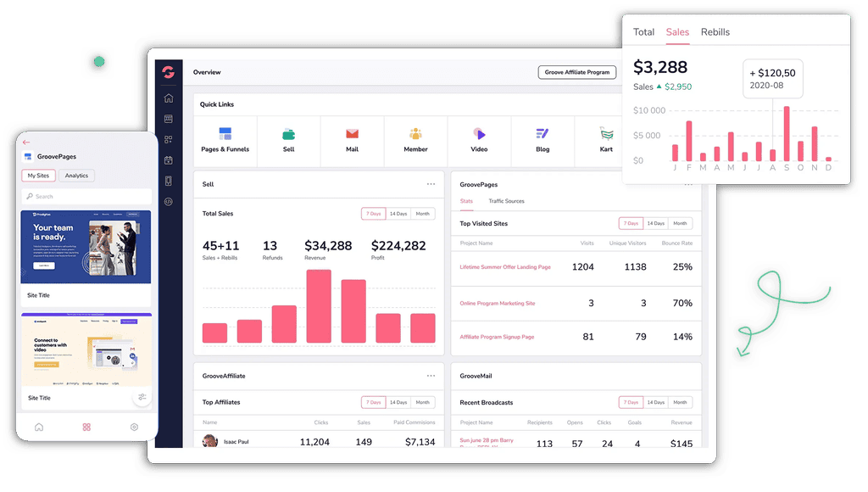868x492 pixels.
Task: Open the Sell quick link
Action: click(288, 141)
